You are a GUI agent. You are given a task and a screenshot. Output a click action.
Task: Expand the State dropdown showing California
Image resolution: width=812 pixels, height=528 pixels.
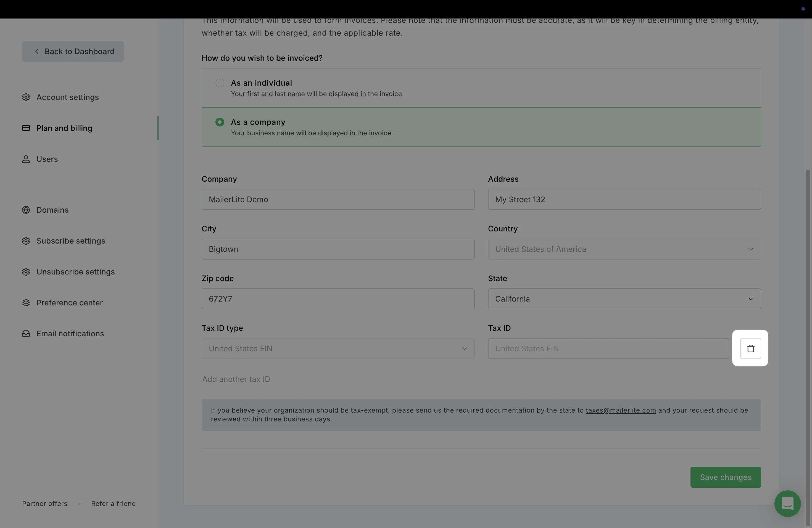624,299
